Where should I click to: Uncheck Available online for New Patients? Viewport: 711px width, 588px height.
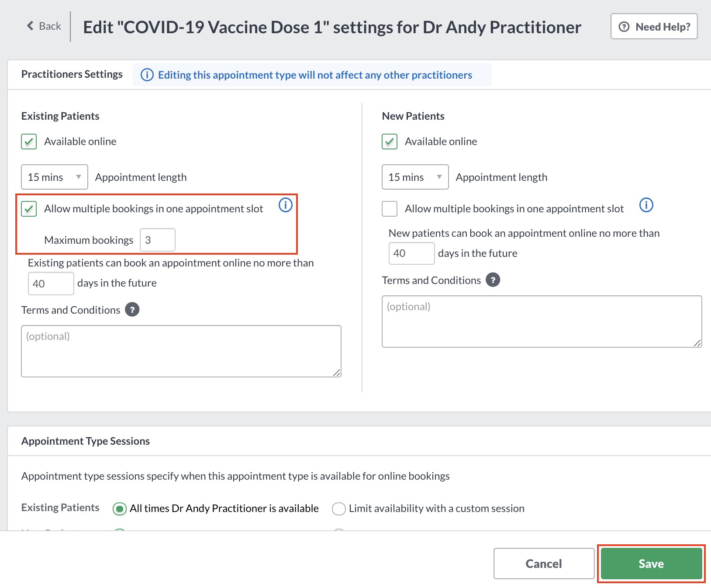click(x=390, y=142)
